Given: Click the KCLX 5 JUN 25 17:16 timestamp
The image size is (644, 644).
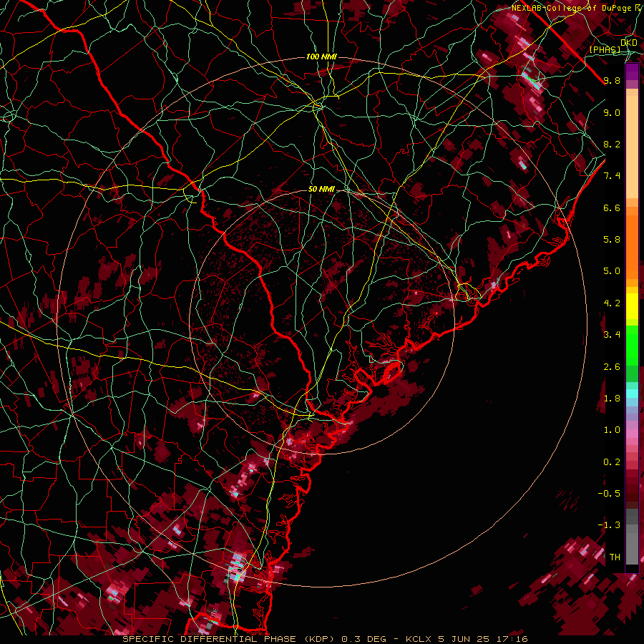Looking at the screenshot, I should coord(467,639).
